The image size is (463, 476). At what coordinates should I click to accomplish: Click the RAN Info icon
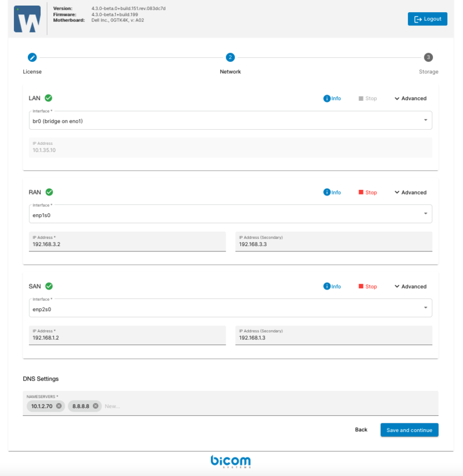click(x=327, y=192)
